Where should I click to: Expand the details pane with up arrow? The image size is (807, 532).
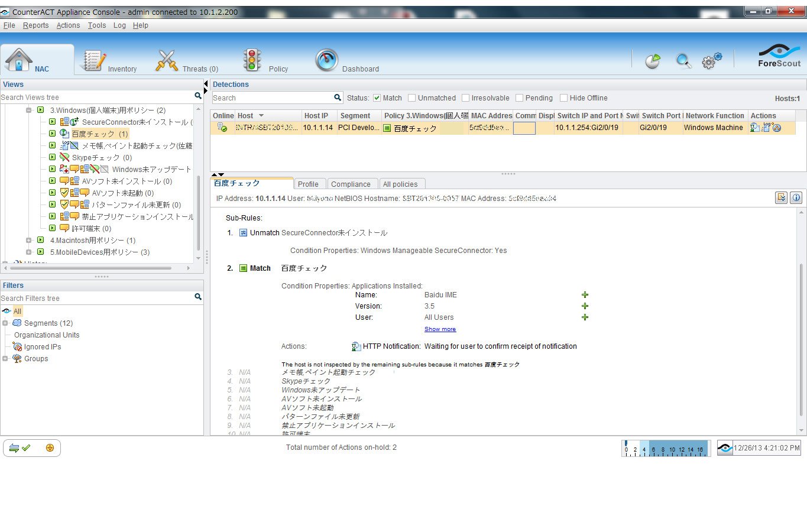tap(215, 175)
